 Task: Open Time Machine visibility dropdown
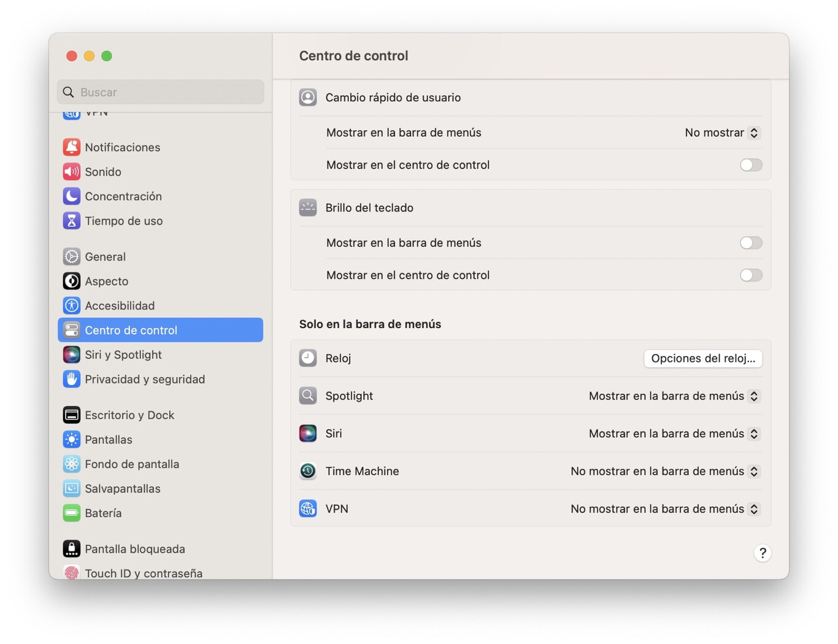click(x=664, y=471)
